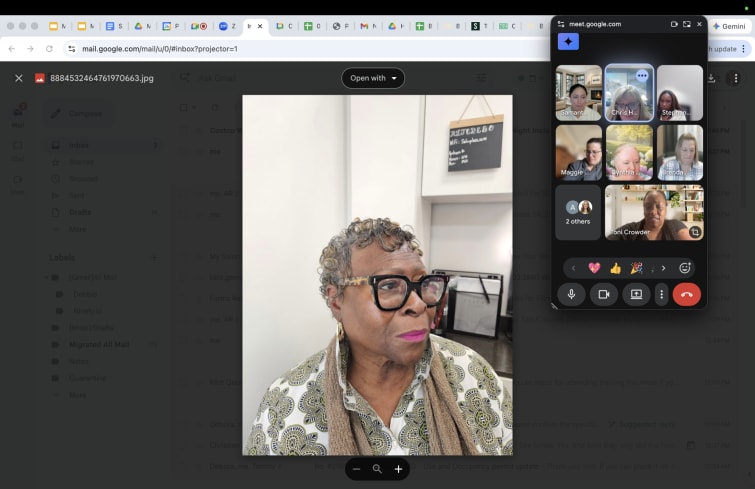Viewport: 755px width, 489px height.
Task: Reset zoom with magnifier icon
Action: coord(377,469)
